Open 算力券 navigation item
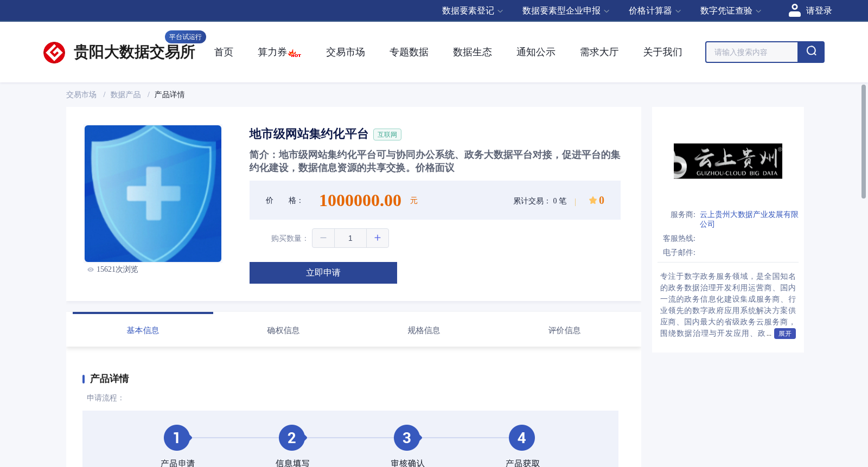This screenshot has width=868, height=467. point(272,52)
